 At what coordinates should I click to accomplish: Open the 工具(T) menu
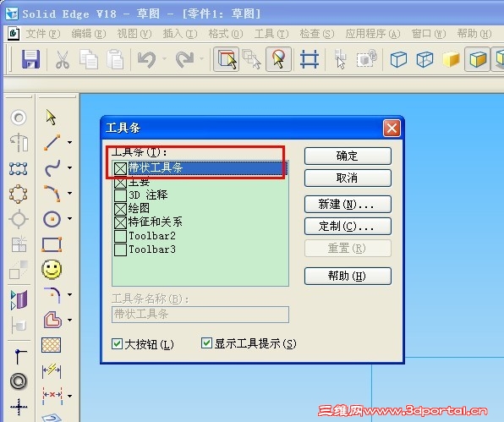tap(271, 34)
